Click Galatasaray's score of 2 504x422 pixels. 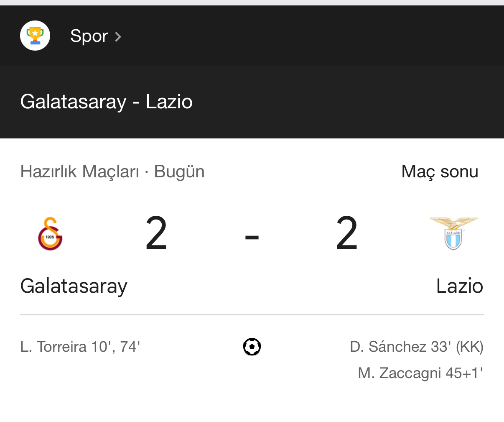point(156,234)
